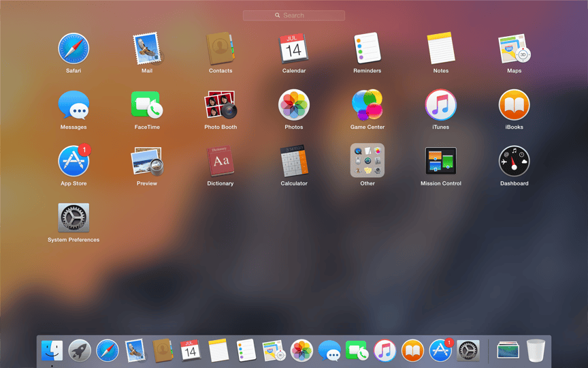Viewport: 588px width, 368px height.
Task: Open Game Center in Launchpad
Action: 367,105
